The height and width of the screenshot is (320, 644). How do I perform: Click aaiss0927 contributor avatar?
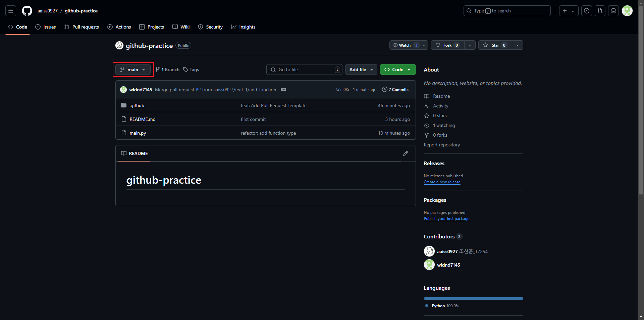pos(429,251)
